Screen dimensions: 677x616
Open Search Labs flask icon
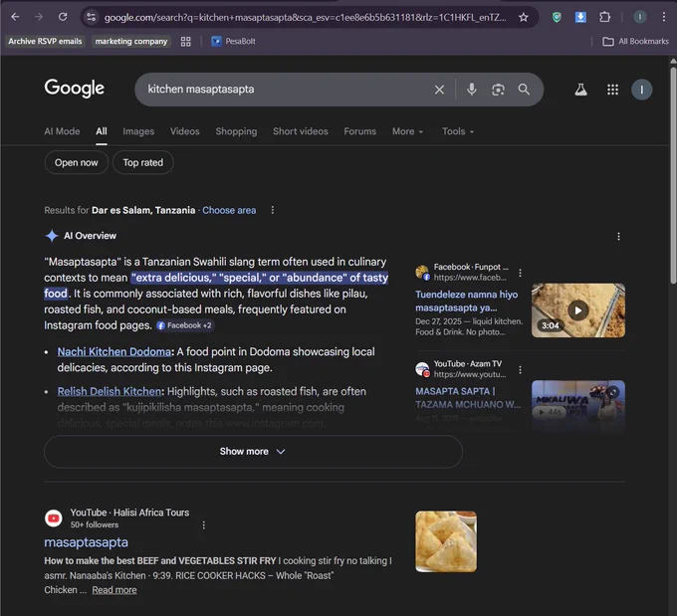click(x=580, y=90)
